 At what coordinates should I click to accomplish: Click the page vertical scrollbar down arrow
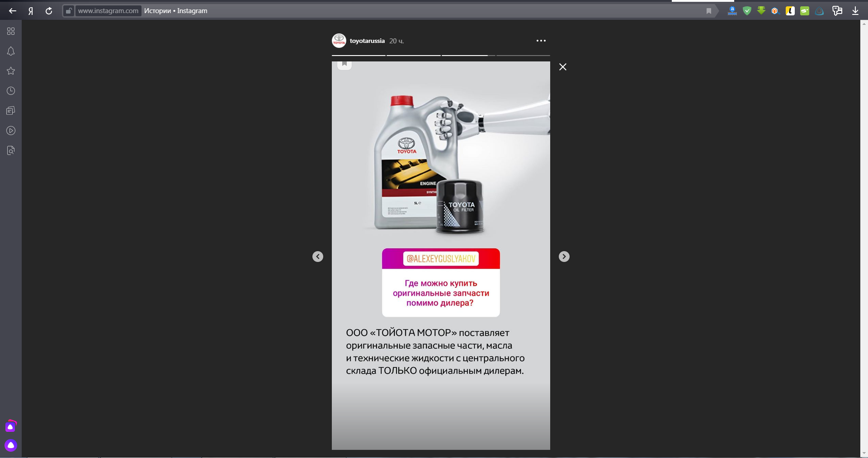point(864,453)
